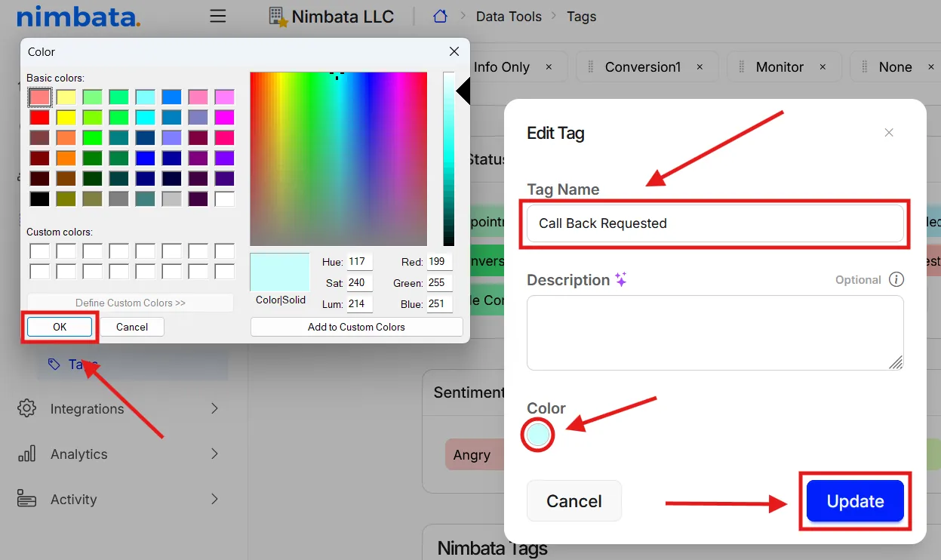The image size is (941, 560).
Task: Click Cancel in Edit Tag dialog
Action: point(574,501)
